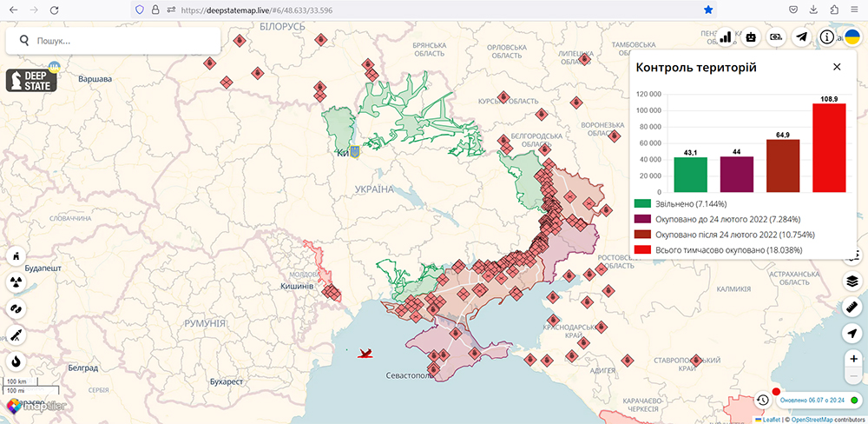Click the OpenStreetMap contributors link
This screenshot has height=424, width=868.
pos(811,420)
